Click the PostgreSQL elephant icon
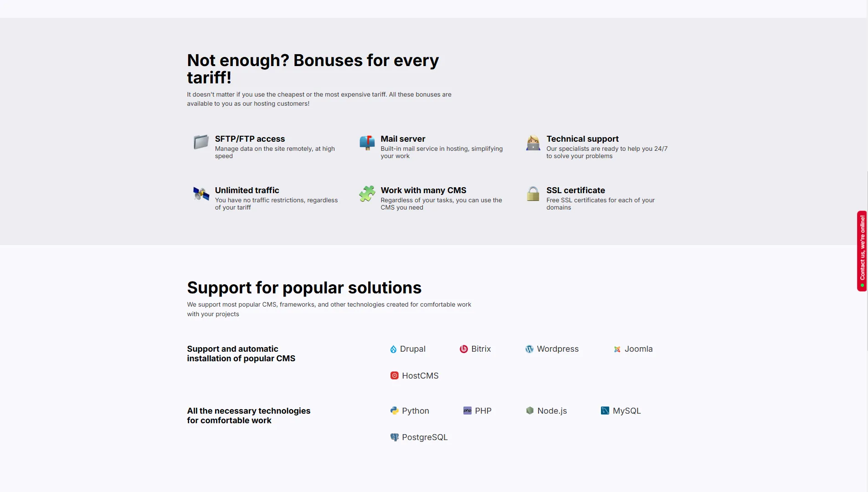 click(394, 437)
